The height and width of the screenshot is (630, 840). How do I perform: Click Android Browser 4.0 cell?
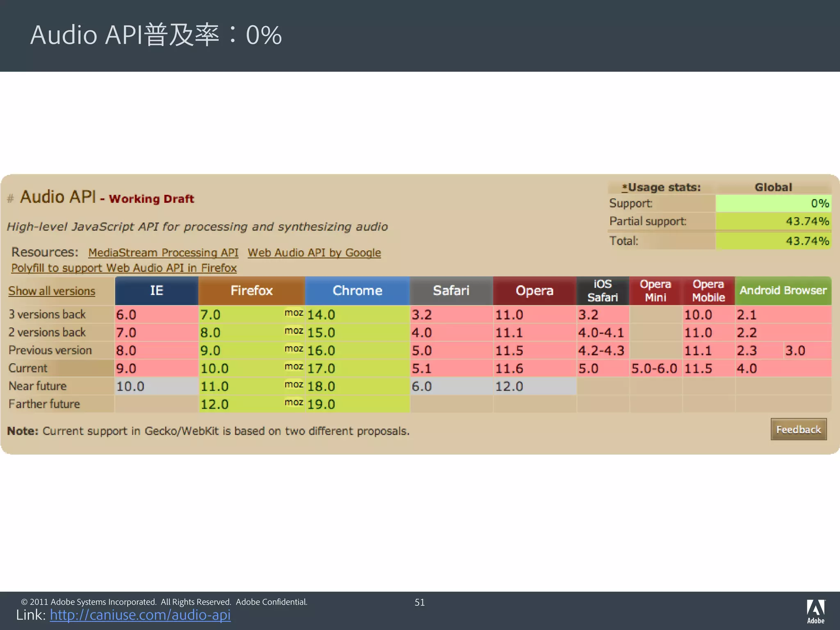pyautogui.click(x=783, y=368)
